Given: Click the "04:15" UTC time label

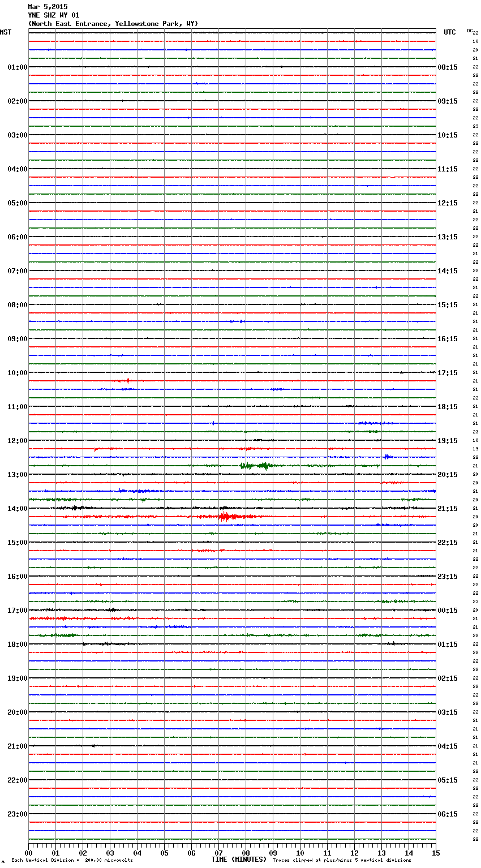Looking at the screenshot, I should (448, 746).
